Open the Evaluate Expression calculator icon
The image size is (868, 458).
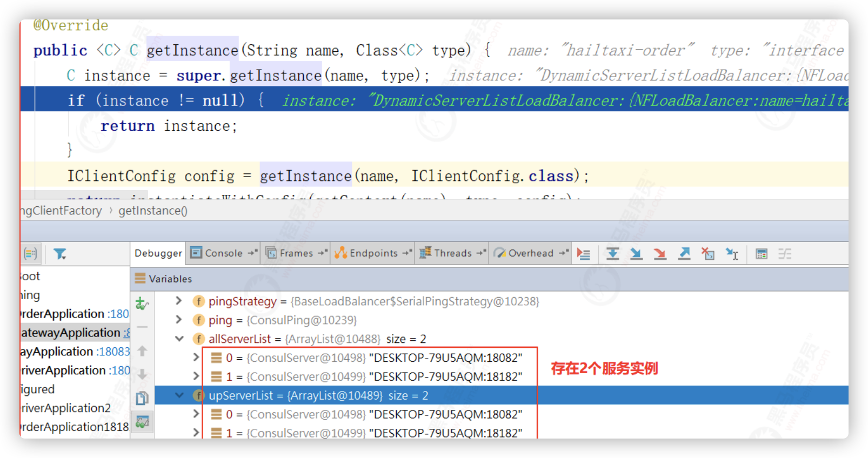762,253
